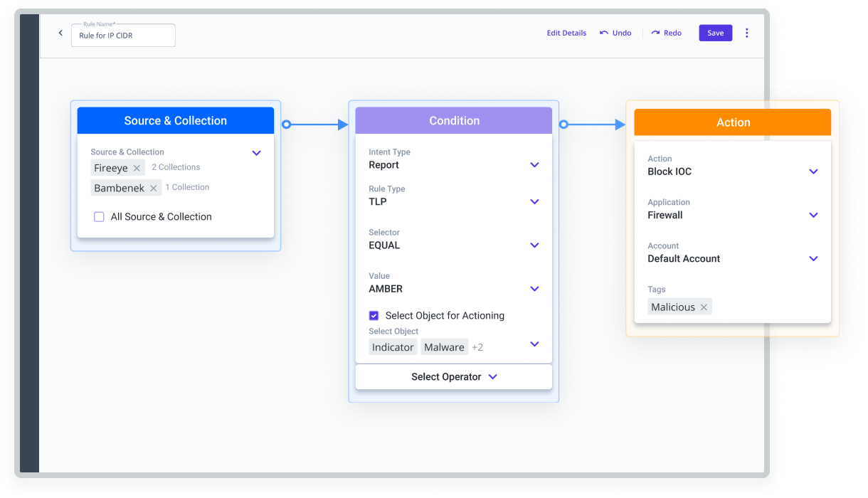Click the Source & Collection card header

pyautogui.click(x=176, y=121)
